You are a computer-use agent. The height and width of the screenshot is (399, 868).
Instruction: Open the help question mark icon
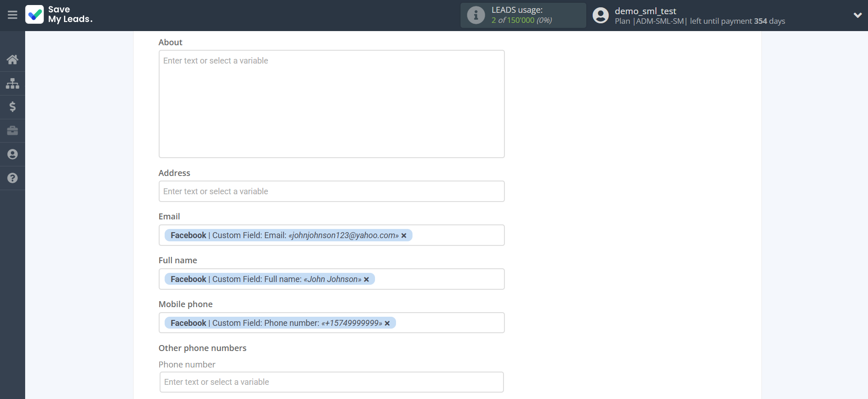point(12,178)
